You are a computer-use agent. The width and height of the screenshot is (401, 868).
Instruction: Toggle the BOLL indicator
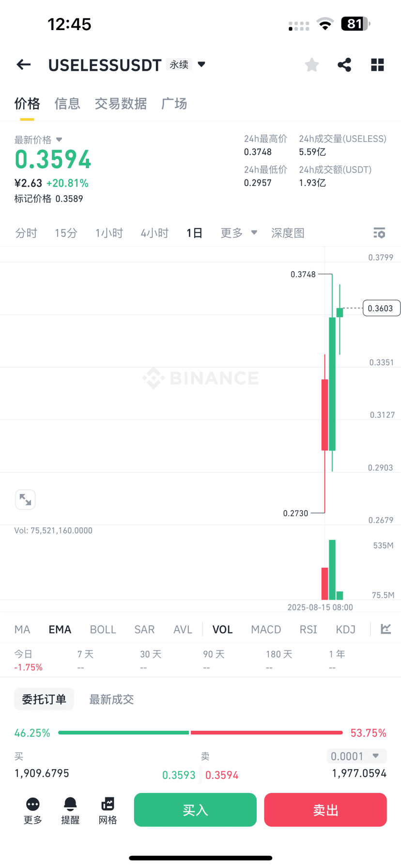[103, 629]
